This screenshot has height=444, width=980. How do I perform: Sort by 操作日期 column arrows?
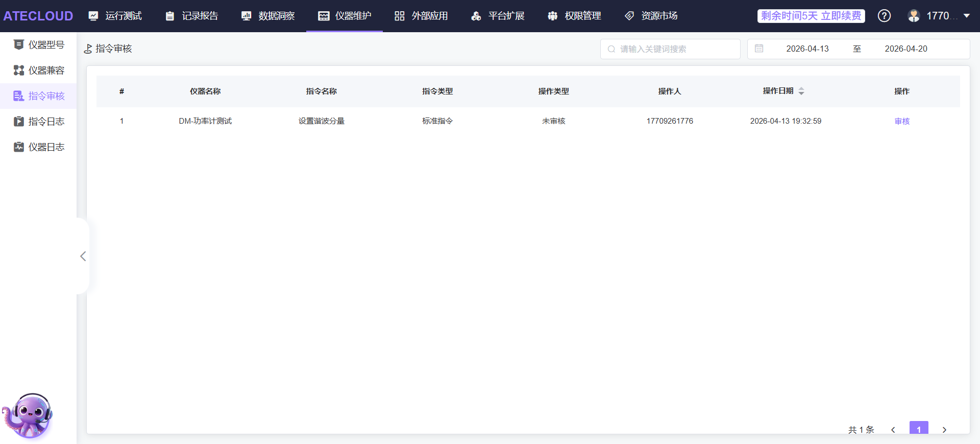point(801,91)
